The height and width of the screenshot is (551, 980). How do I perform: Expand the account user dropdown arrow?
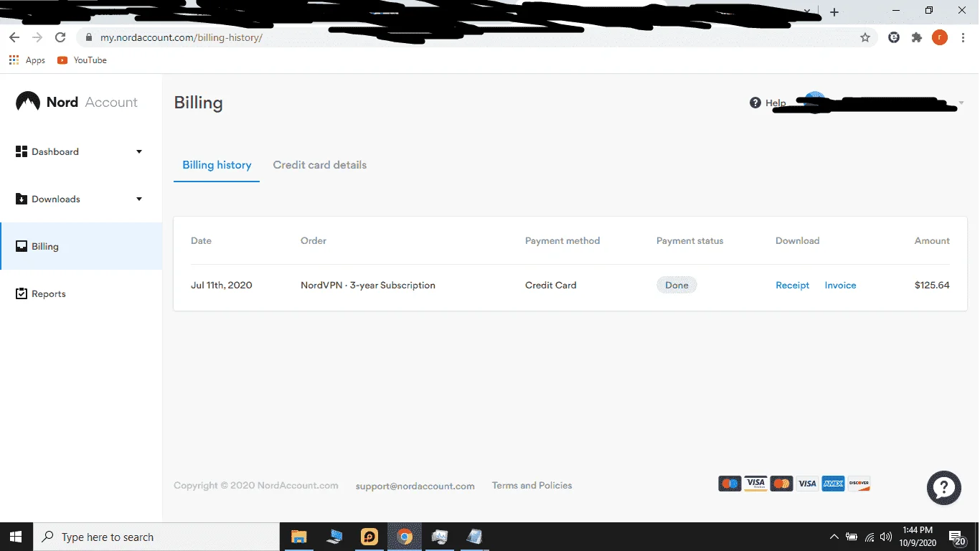coord(961,103)
